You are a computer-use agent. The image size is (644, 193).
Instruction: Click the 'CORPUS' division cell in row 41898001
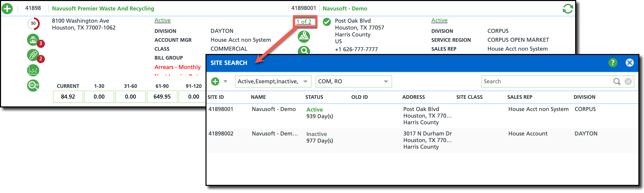[585, 109]
